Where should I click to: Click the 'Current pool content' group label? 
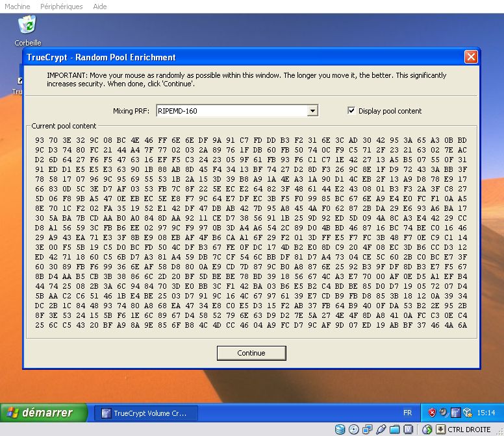(x=64, y=126)
